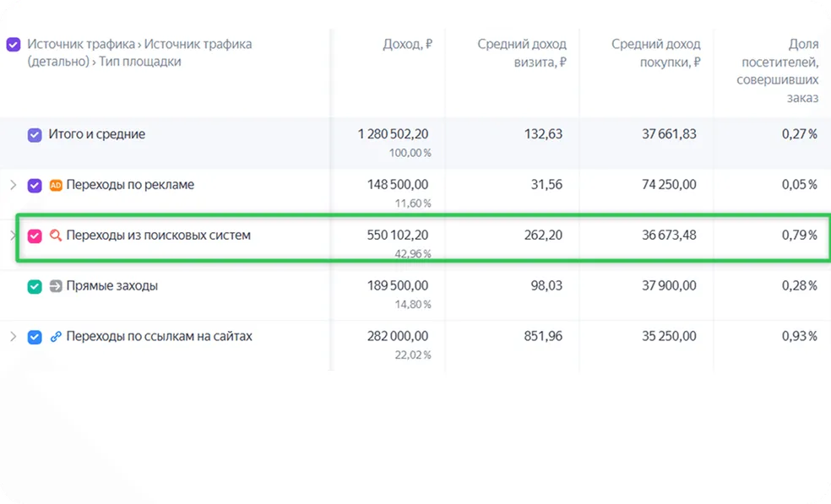Toggle the pink Переходы из поисковых систем checkbox
The height and width of the screenshot is (504, 831).
[x=35, y=236]
